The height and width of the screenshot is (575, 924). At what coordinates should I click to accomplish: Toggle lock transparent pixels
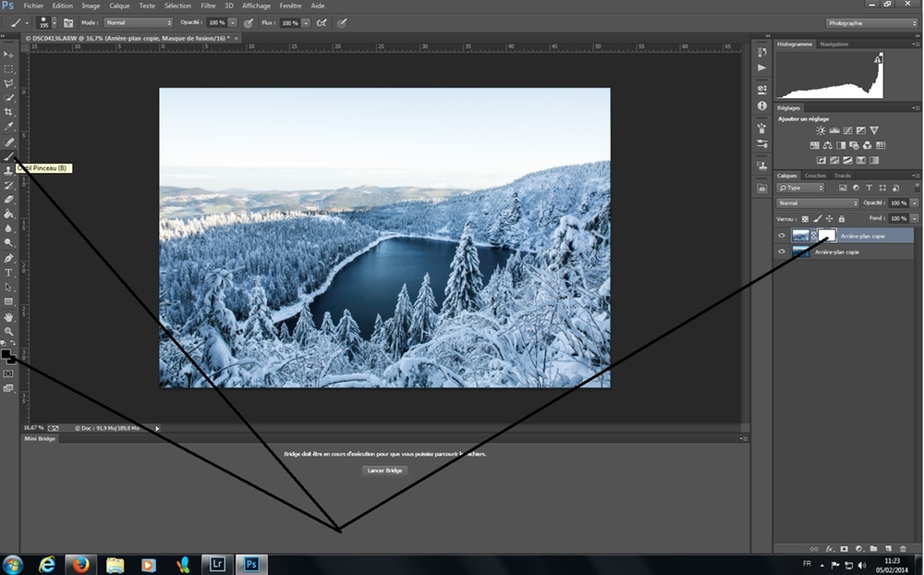pos(805,219)
